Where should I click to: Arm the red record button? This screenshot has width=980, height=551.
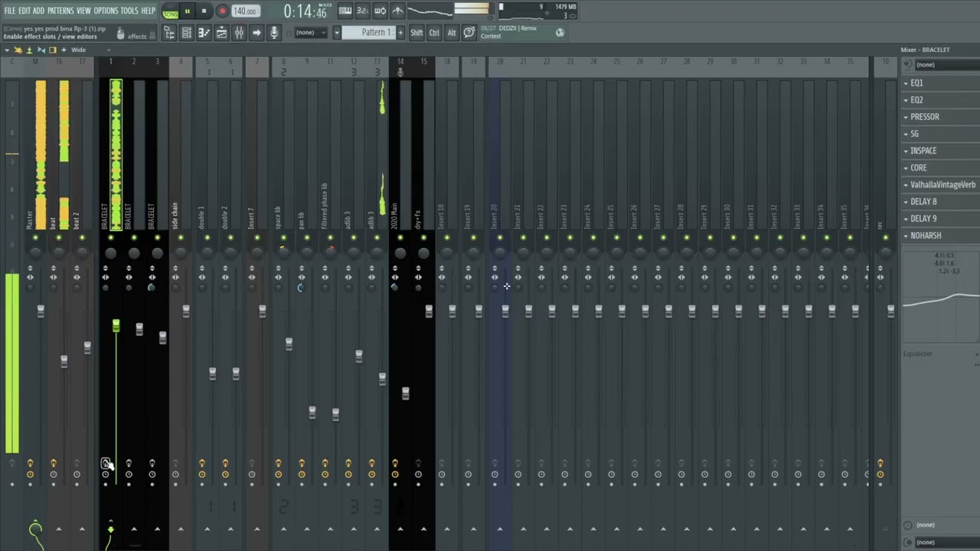click(222, 11)
